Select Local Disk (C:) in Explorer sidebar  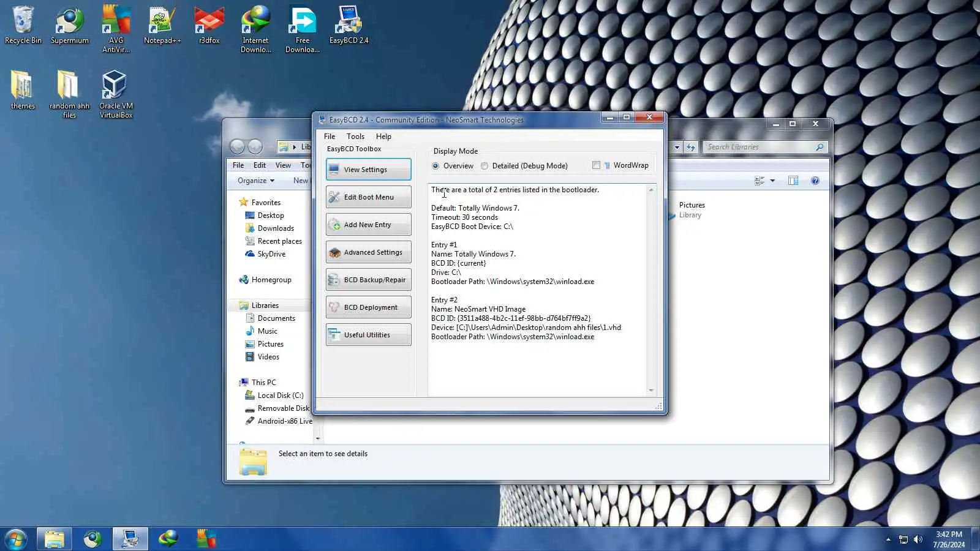(274, 395)
